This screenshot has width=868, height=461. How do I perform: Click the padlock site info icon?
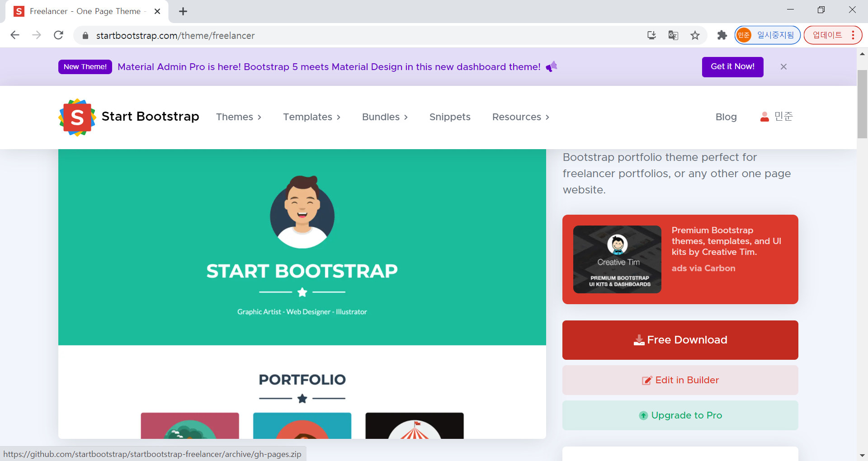[85, 35]
